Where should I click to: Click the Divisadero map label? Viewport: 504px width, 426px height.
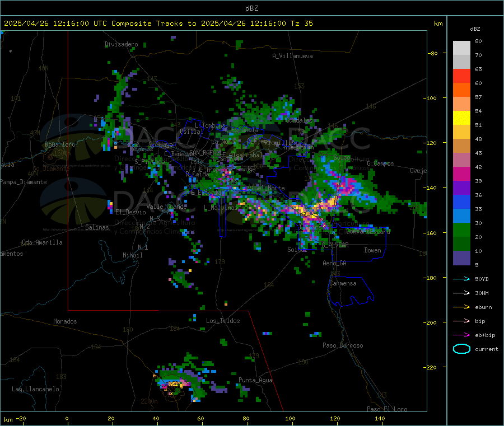coord(122,44)
